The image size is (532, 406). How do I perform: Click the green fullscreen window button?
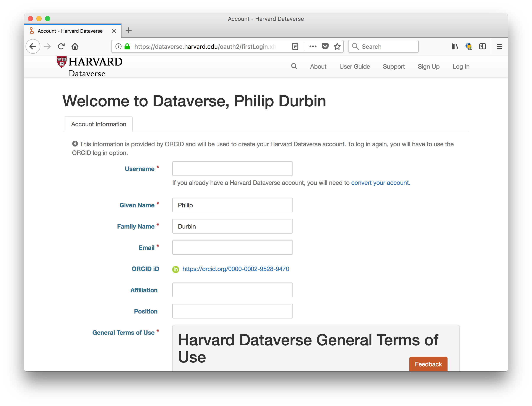pyautogui.click(x=48, y=19)
